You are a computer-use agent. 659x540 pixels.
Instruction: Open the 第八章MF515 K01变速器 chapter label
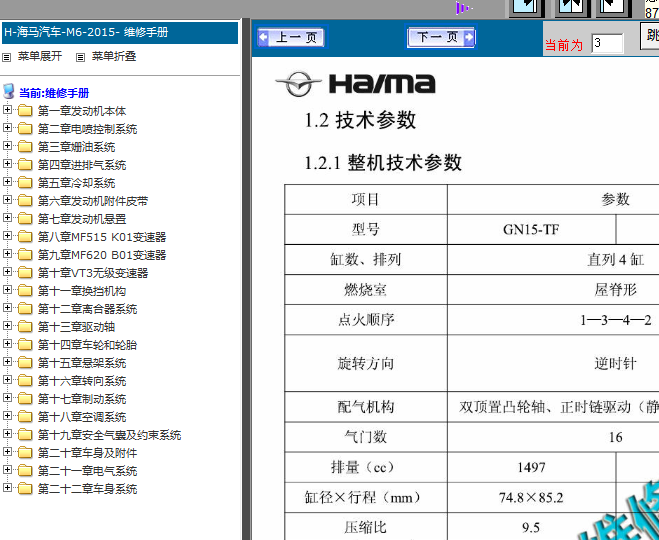(102, 237)
